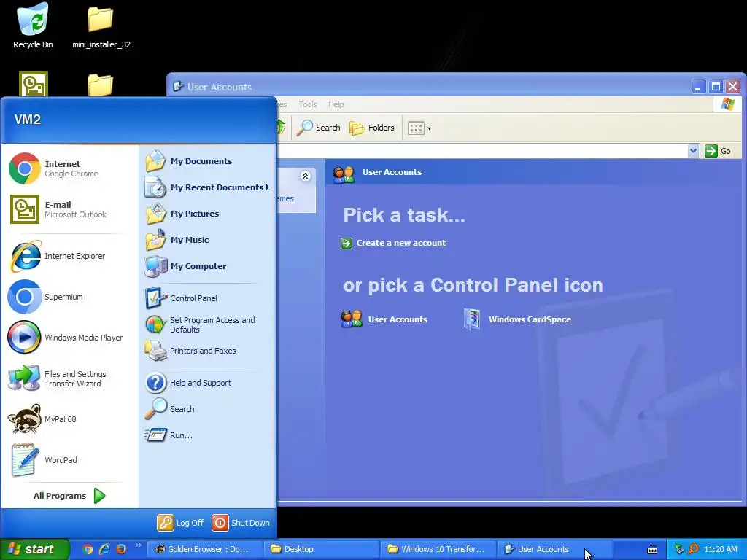Screen dimensions: 747x560
Task: Expand the address bar dropdown
Action: [x=693, y=151]
